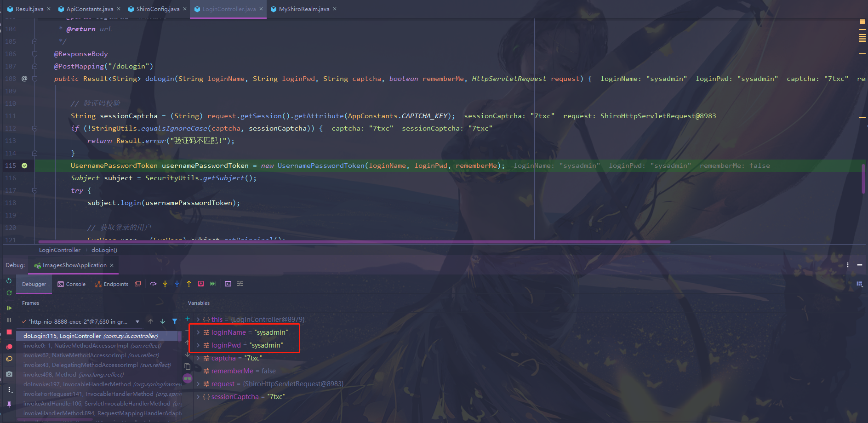Collapse the try block fold at line 117
The height and width of the screenshot is (423, 868).
(x=34, y=190)
